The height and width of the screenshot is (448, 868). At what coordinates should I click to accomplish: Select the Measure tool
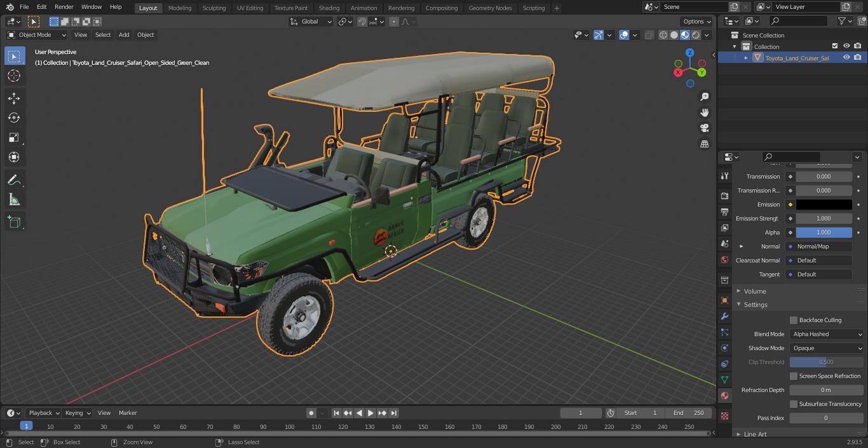tap(14, 200)
